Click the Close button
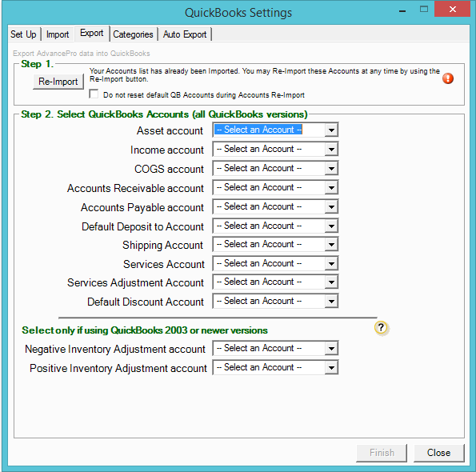Screen dimensions: 476x472 pyautogui.click(x=438, y=453)
